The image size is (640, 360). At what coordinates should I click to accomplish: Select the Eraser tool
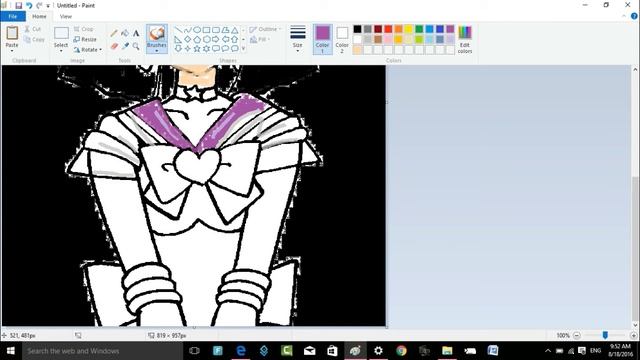coord(114,46)
